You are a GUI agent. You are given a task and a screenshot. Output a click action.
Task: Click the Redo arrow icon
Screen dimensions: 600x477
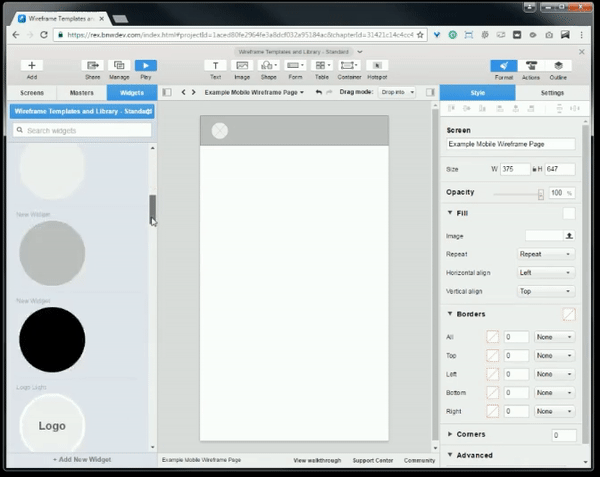click(x=329, y=92)
